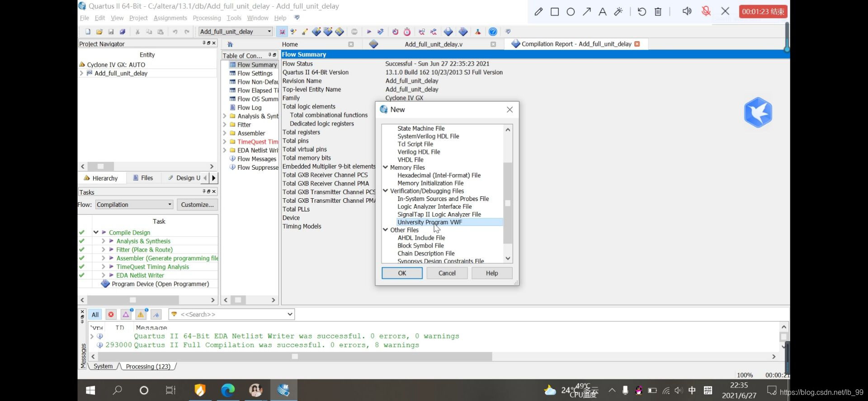Click the message Search input field

231,314
